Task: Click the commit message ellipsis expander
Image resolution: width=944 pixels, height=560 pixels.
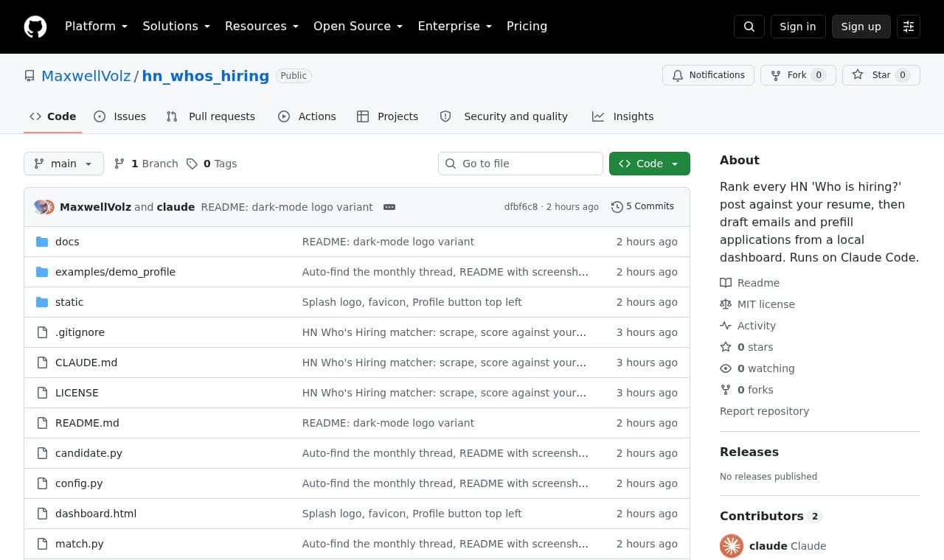Action: point(389,207)
